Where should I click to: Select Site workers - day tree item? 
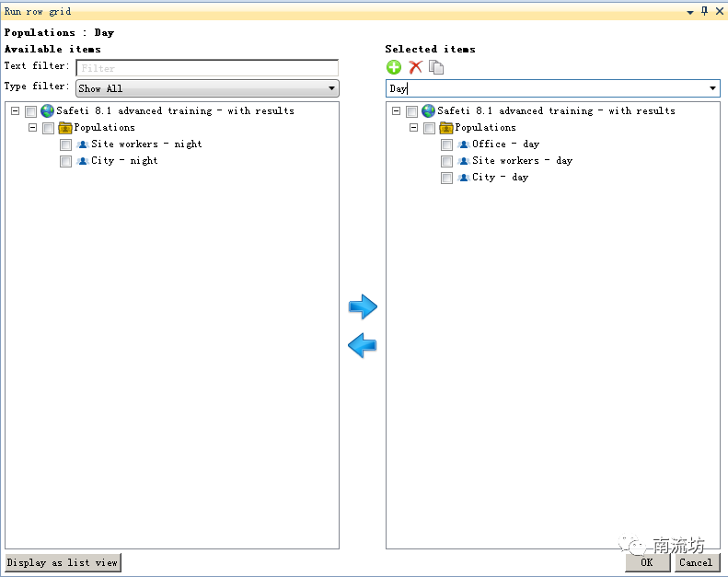(522, 161)
